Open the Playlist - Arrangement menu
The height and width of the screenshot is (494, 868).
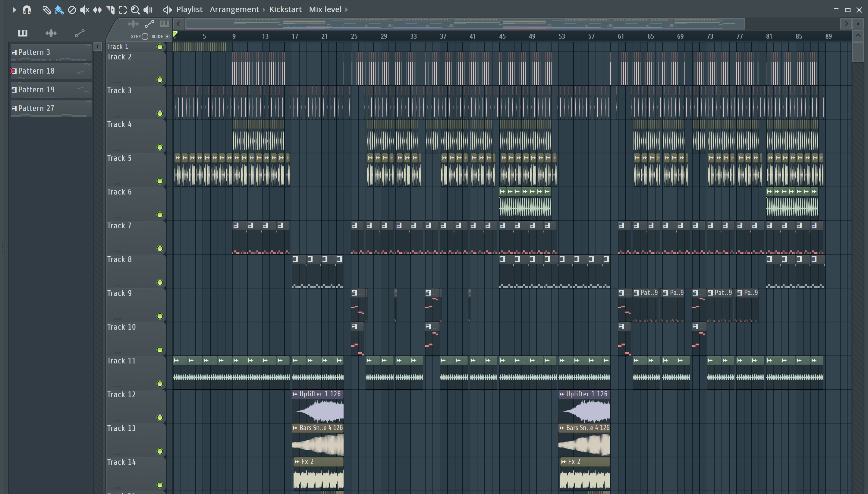coord(217,10)
